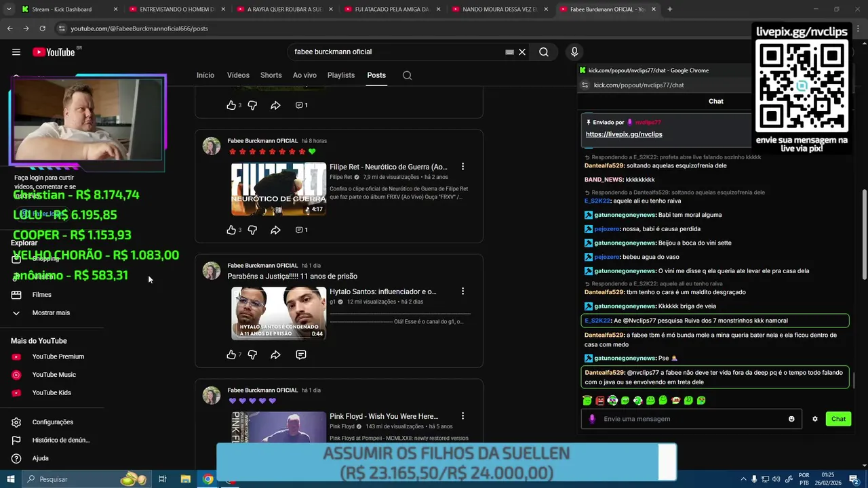
Task: Open the Hytalo Santos video title link
Action: pos(383,291)
